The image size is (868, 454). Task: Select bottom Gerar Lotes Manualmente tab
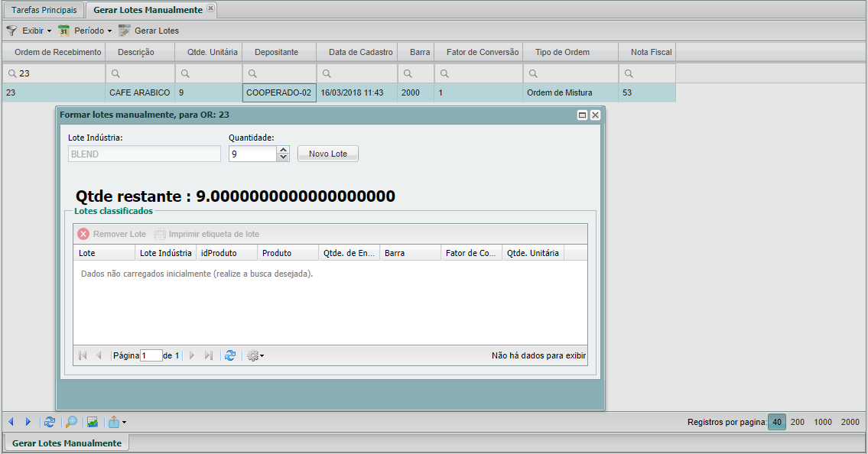pyautogui.click(x=67, y=443)
